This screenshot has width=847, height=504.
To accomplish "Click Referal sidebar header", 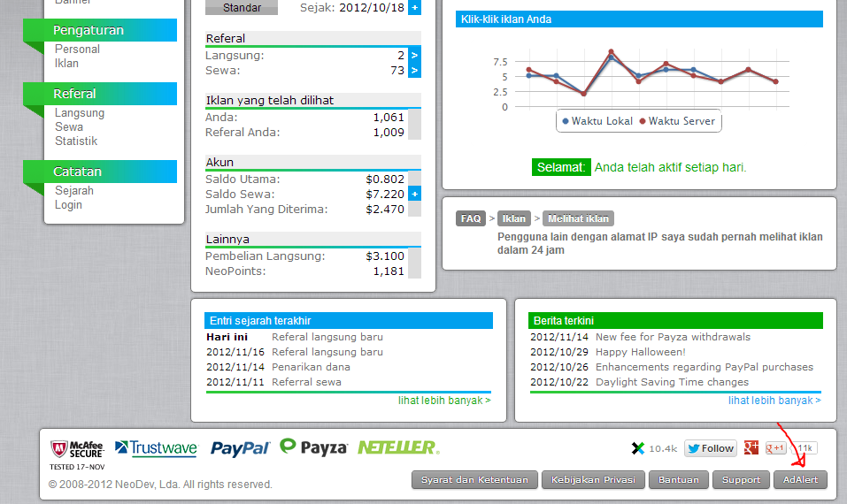I will pyautogui.click(x=100, y=94).
